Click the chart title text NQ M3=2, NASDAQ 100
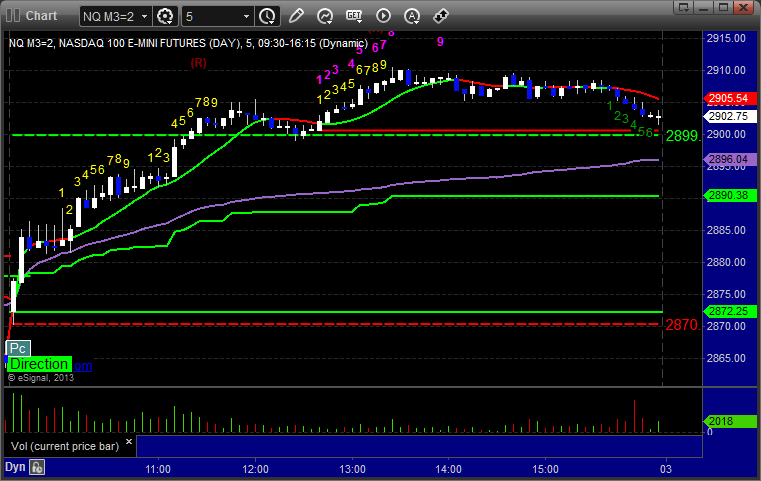 tap(188, 43)
